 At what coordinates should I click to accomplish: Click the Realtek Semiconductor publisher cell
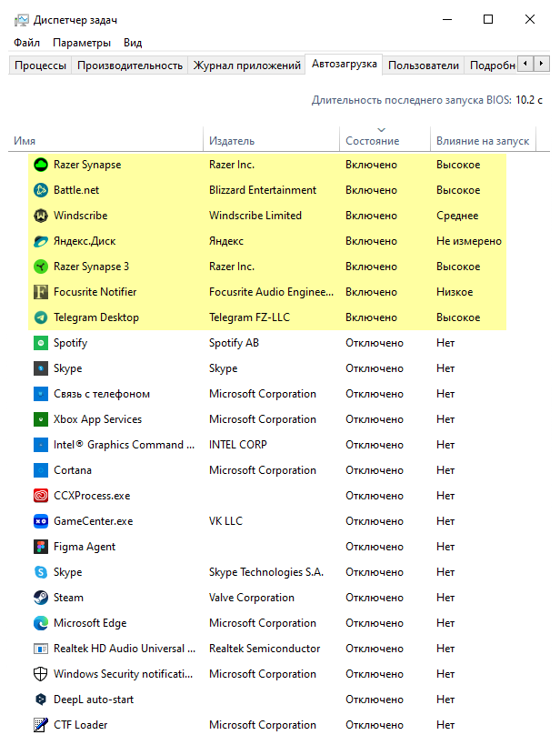point(265,649)
